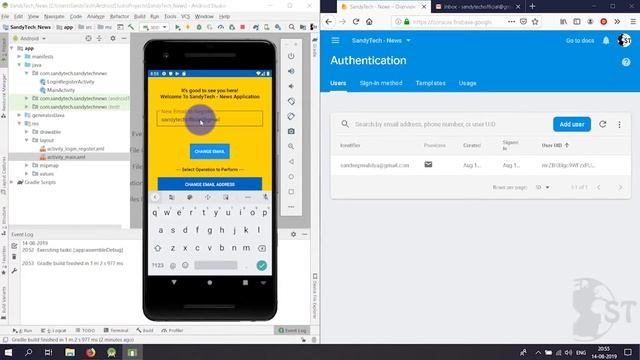Screen dimensions: 640x360
Task: Switch to Templates tab
Action: coord(431,83)
